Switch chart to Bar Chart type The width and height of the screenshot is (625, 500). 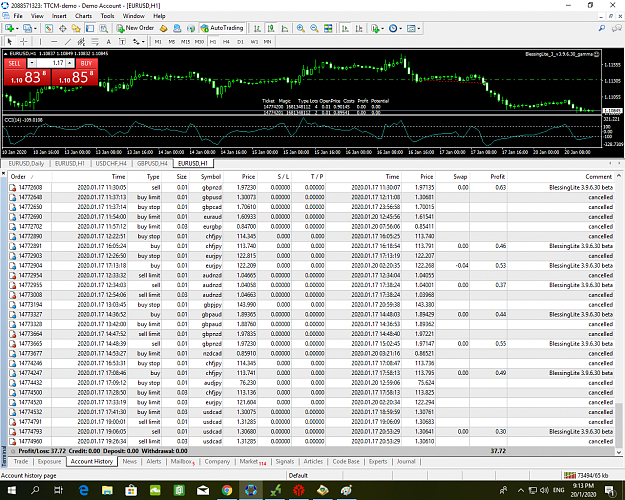(257, 28)
